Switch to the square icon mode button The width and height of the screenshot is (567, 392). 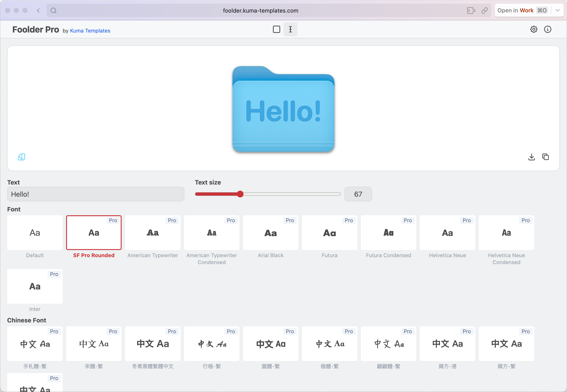[277, 29]
